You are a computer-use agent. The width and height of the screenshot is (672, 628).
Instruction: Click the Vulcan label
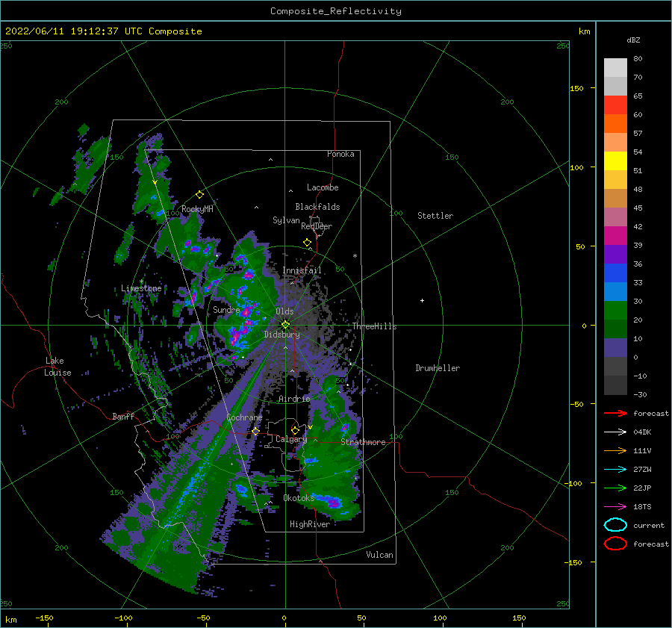click(x=379, y=555)
